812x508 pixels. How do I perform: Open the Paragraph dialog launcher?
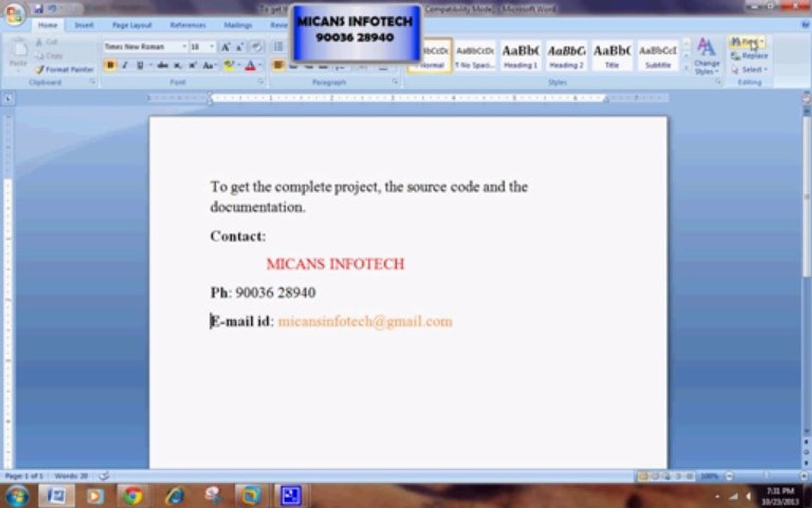tap(395, 82)
